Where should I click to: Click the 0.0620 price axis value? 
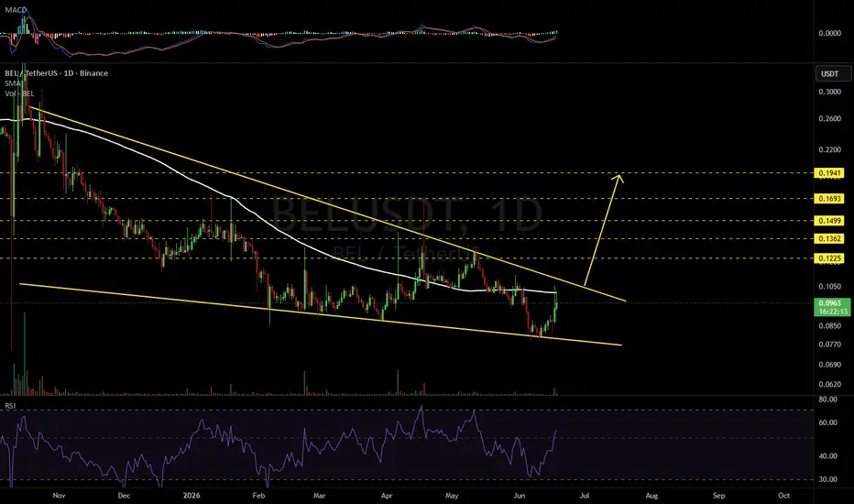tap(829, 384)
